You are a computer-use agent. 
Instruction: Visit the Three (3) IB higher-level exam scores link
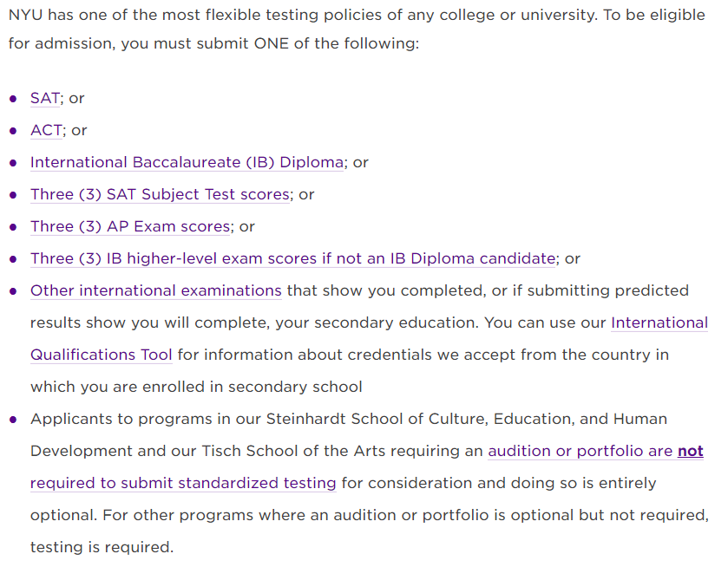tap(292, 259)
